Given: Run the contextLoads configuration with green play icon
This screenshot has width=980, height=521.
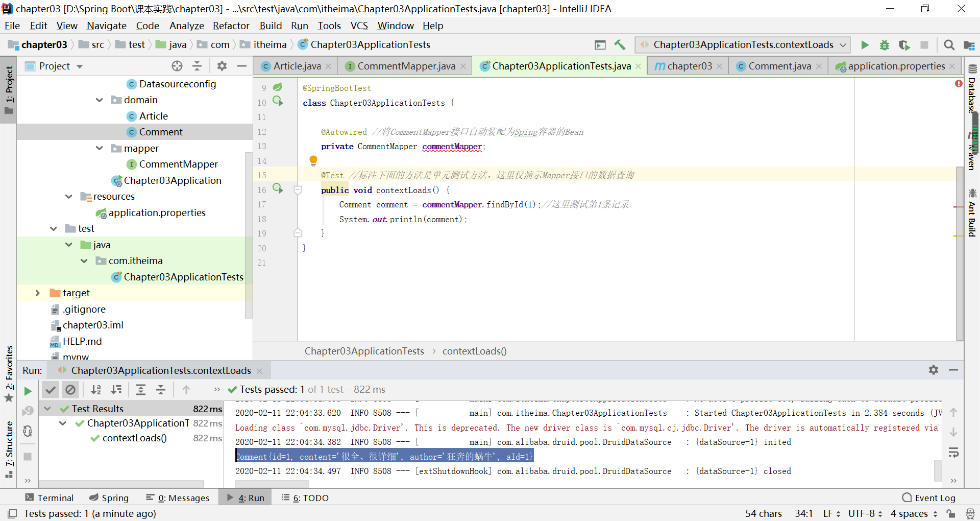Looking at the screenshot, I should (x=865, y=45).
